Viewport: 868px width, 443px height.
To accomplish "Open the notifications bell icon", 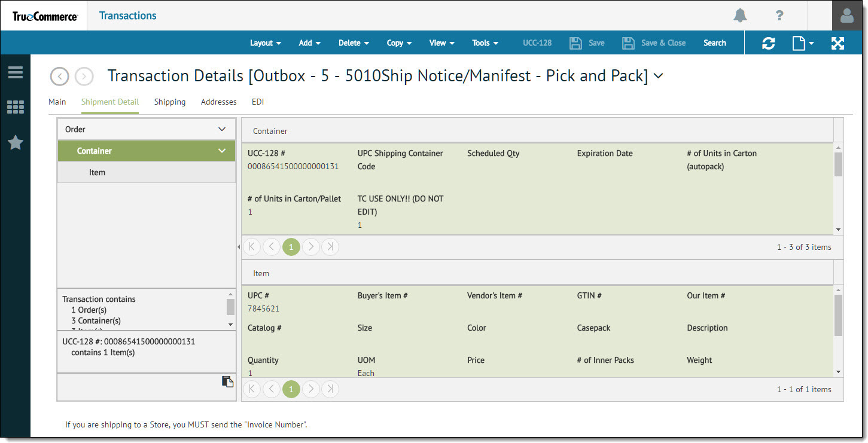I will pyautogui.click(x=740, y=16).
